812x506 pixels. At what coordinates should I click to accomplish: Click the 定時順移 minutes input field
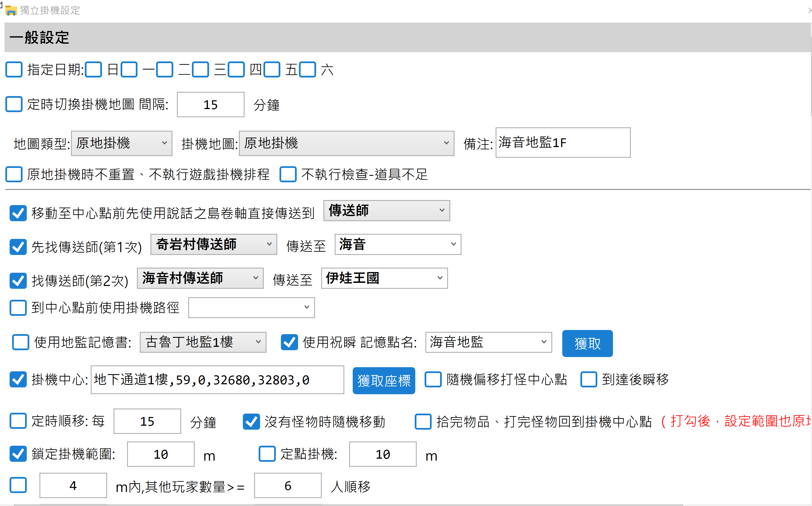(147, 421)
